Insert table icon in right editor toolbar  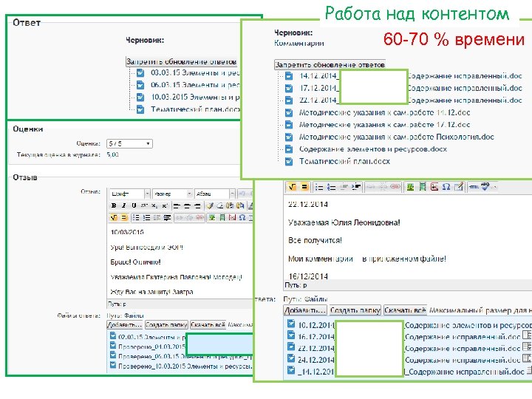[x=458, y=187]
